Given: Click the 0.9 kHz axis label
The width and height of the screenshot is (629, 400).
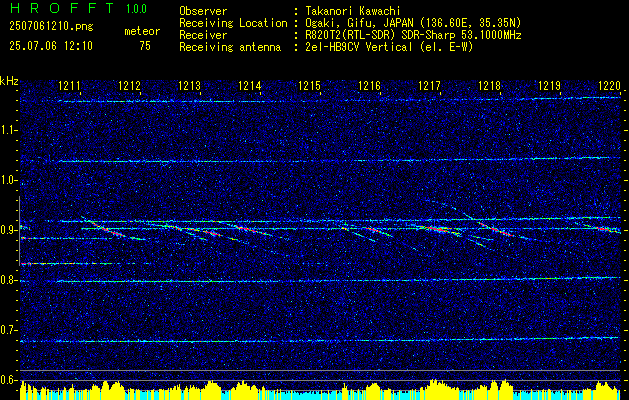Looking at the screenshot, I should 9,230.
